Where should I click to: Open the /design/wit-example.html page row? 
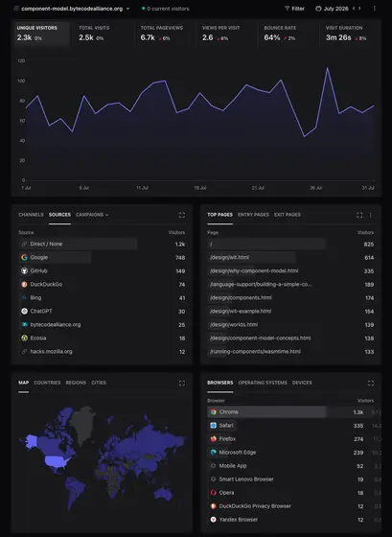290,312
